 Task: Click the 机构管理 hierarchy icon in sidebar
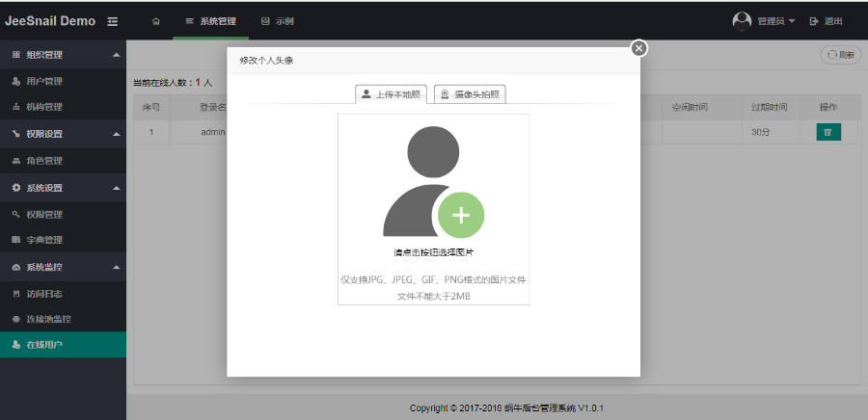[x=16, y=107]
